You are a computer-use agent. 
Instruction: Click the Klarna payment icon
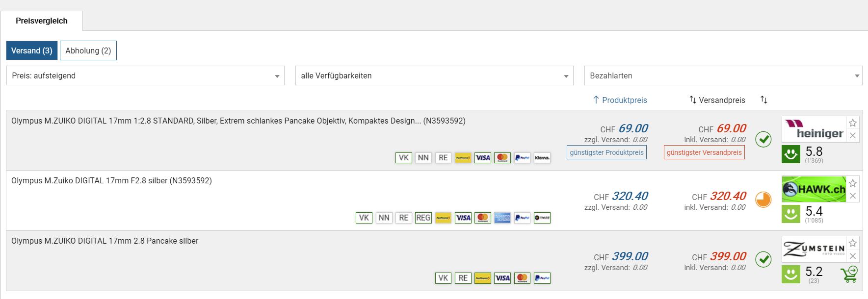542,158
